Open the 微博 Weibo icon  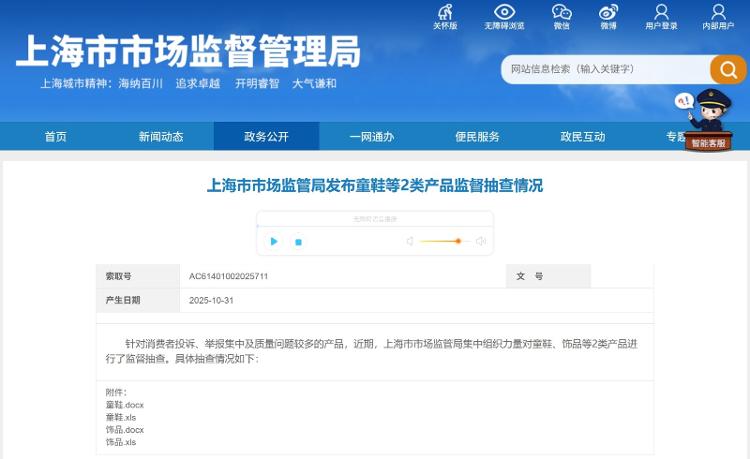tap(608, 13)
